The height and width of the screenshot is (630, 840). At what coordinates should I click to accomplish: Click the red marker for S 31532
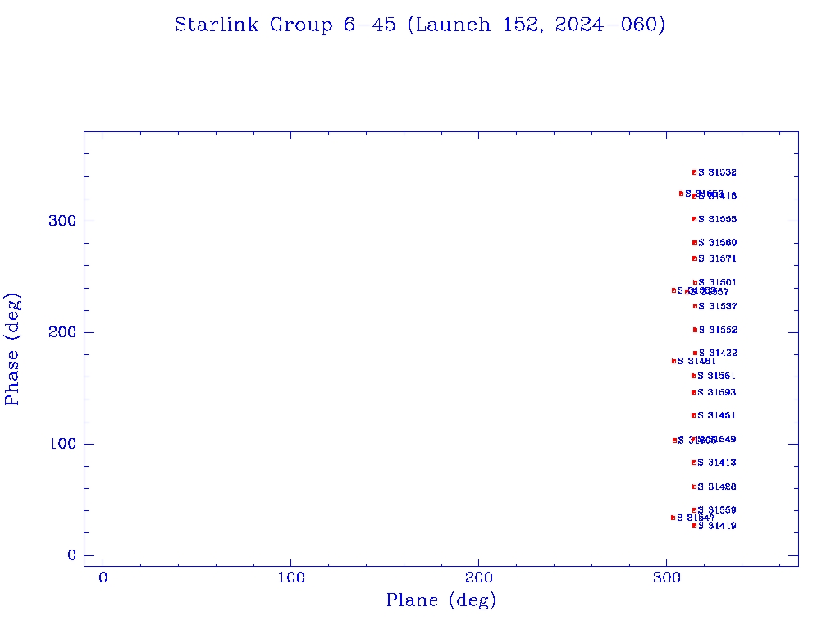(694, 172)
